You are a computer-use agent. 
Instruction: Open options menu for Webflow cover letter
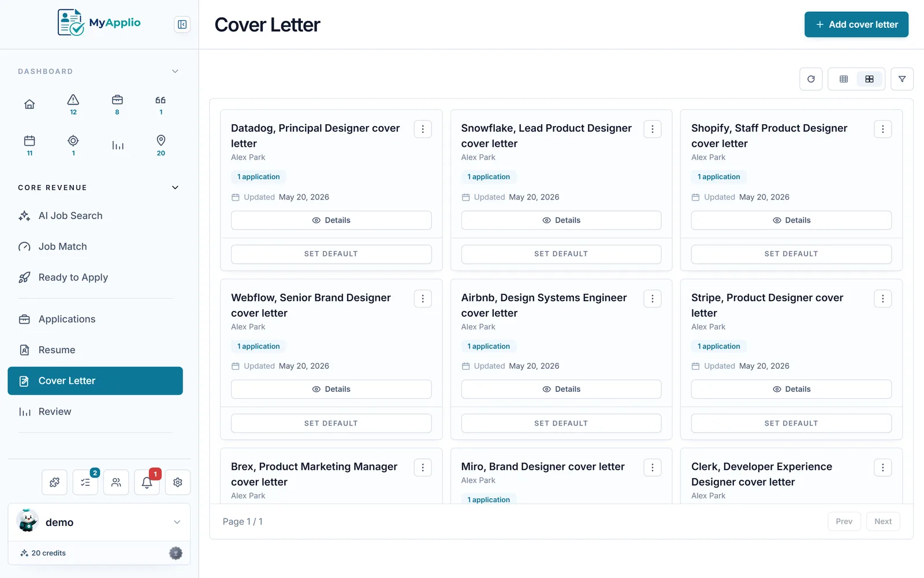click(x=423, y=298)
